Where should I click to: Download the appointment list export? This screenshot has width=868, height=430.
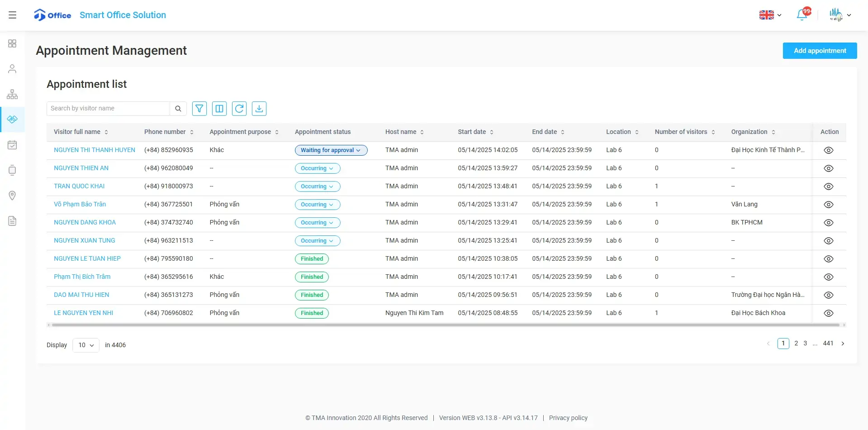(259, 109)
